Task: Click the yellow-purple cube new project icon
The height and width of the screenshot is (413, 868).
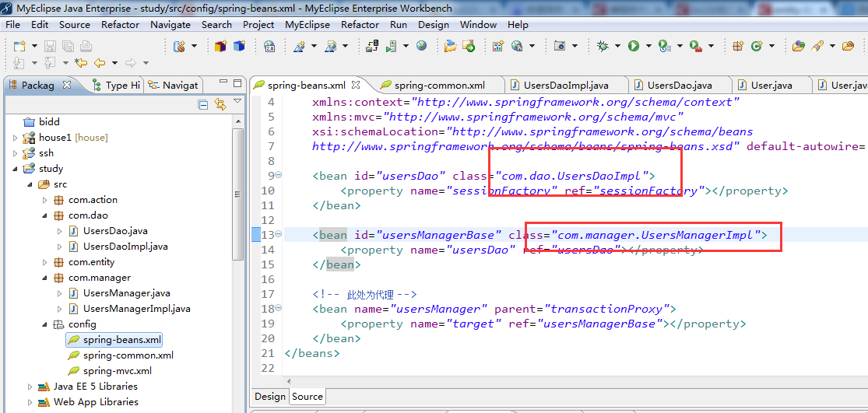Action: 221,46
